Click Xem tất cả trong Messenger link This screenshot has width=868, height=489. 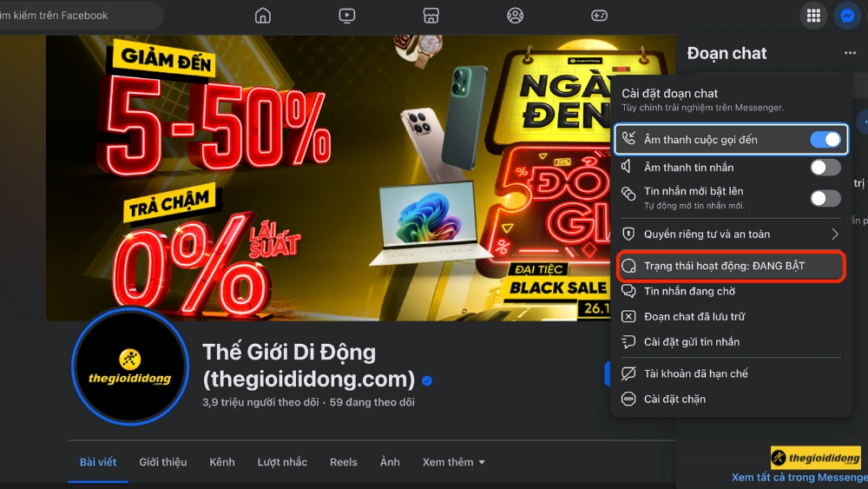799,478
